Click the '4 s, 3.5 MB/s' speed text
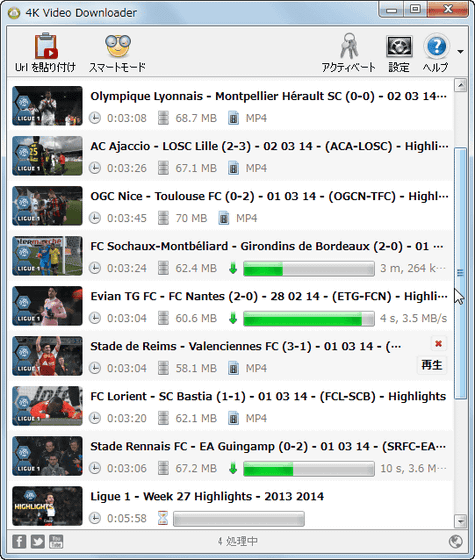Image resolution: width=475 pixels, height=560 pixels. [x=413, y=318]
